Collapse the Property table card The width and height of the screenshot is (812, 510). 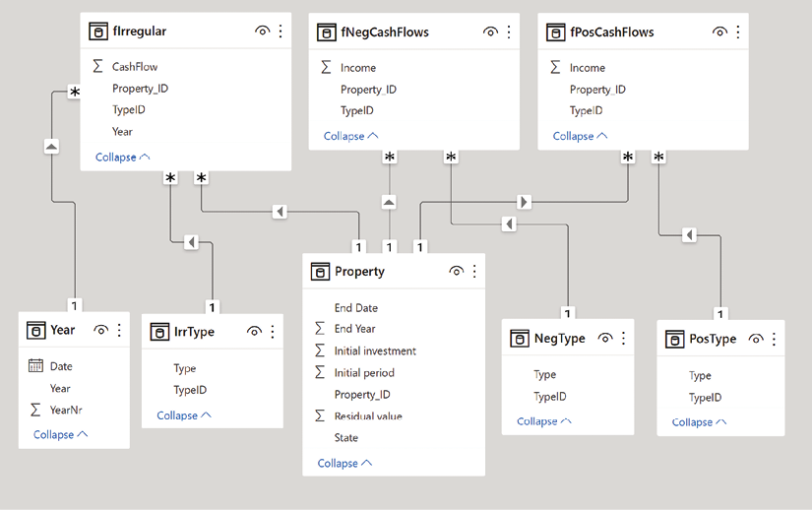344,463
